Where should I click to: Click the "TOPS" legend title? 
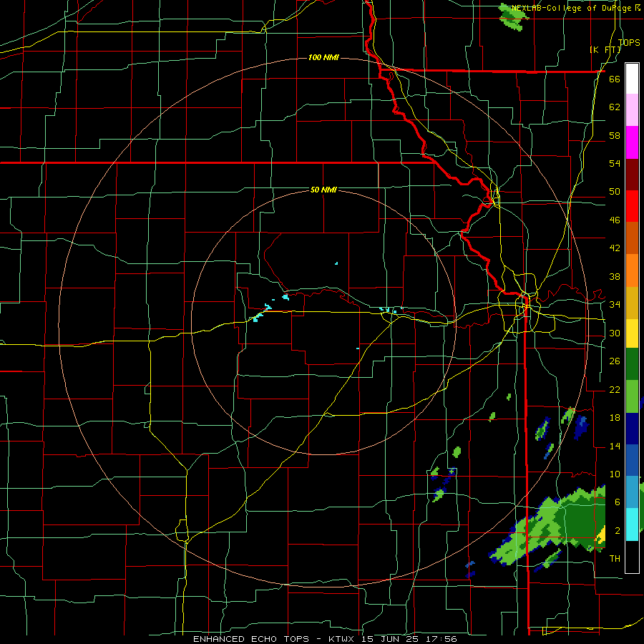pyautogui.click(x=629, y=42)
